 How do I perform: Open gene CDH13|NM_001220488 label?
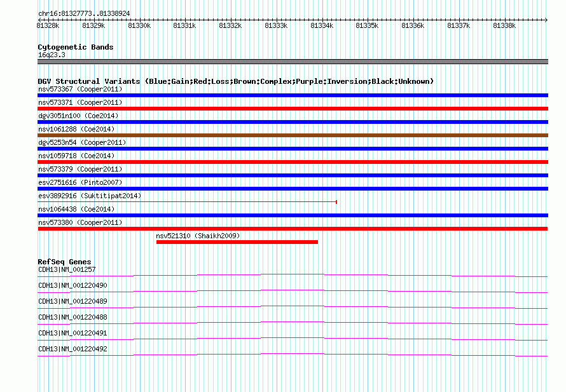(72, 317)
